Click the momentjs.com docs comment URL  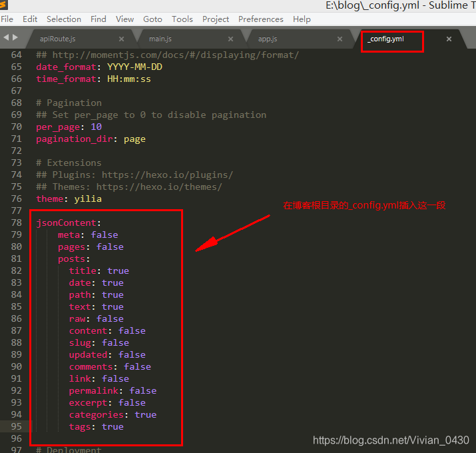click(x=176, y=55)
